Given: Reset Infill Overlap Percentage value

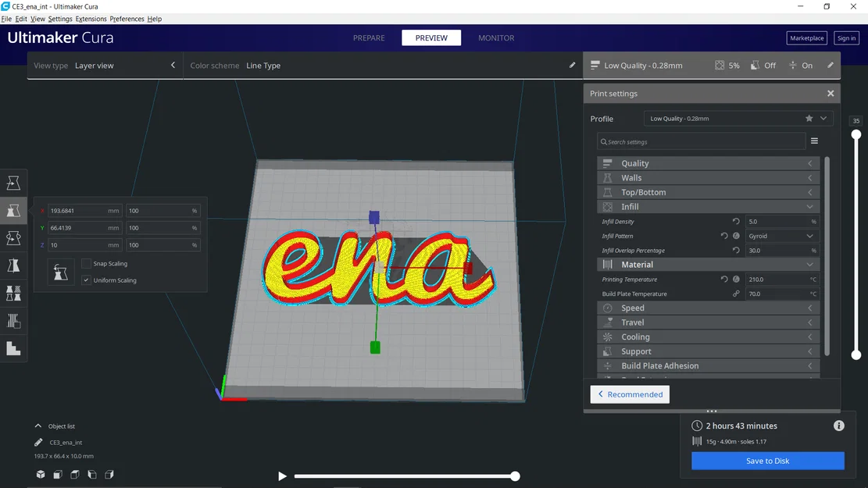Looking at the screenshot, I should 736,250.
